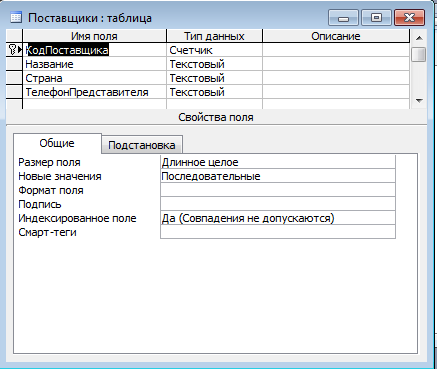Click the table icon in the title bar
This screenshot has height=369, width=437.
pos(16,17)
